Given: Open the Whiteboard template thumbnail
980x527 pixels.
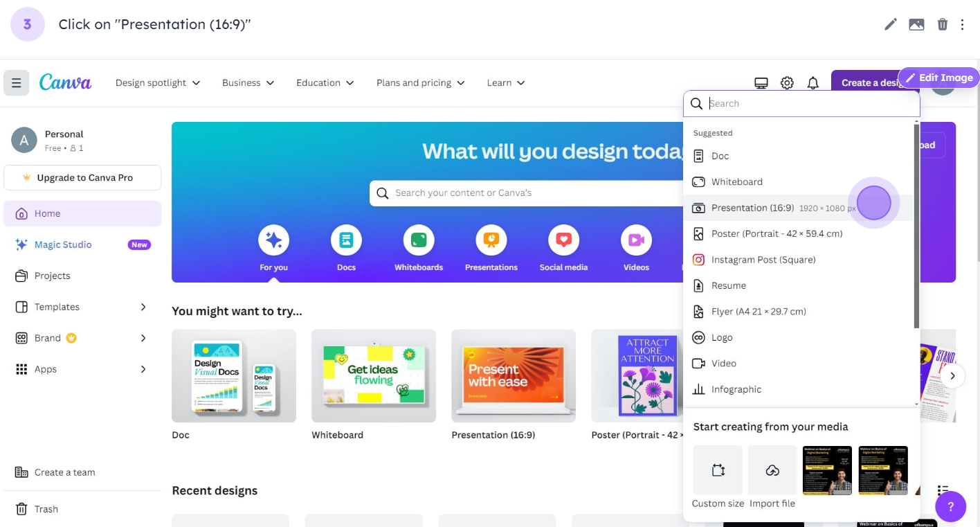Looking at the screenshot, I should 374,376.
